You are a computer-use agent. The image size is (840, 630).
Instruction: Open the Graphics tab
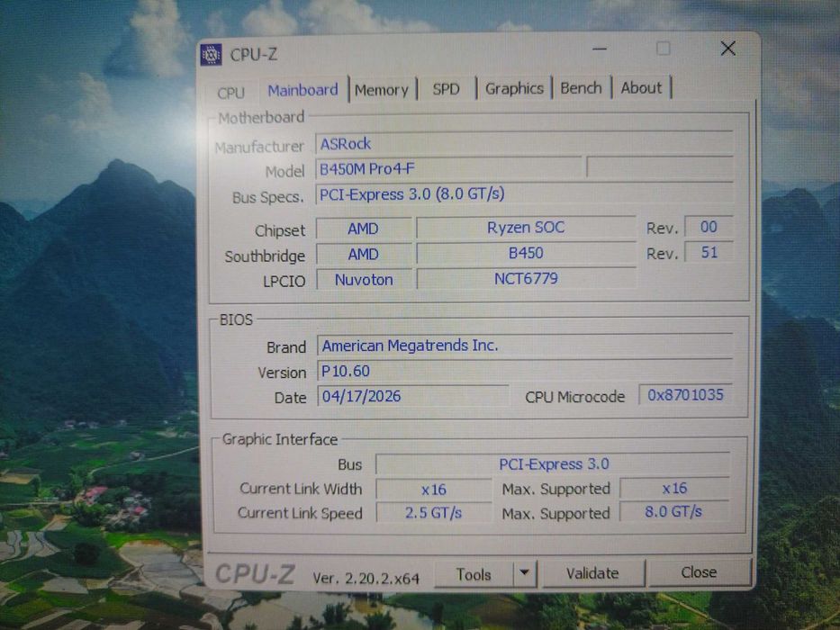[x=514, y=88]
